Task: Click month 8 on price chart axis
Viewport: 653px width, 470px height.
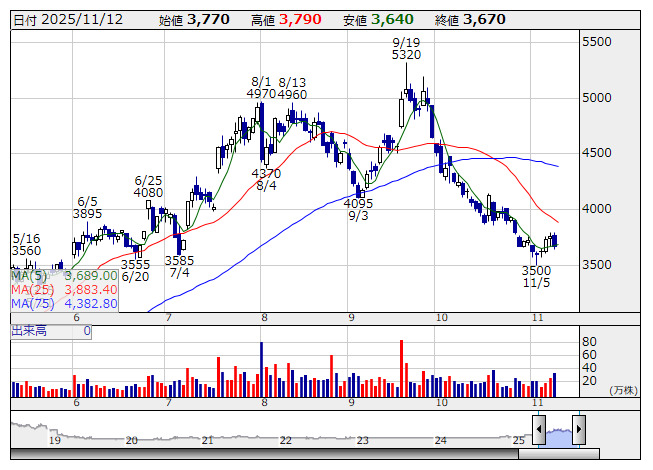Action: 264,318
